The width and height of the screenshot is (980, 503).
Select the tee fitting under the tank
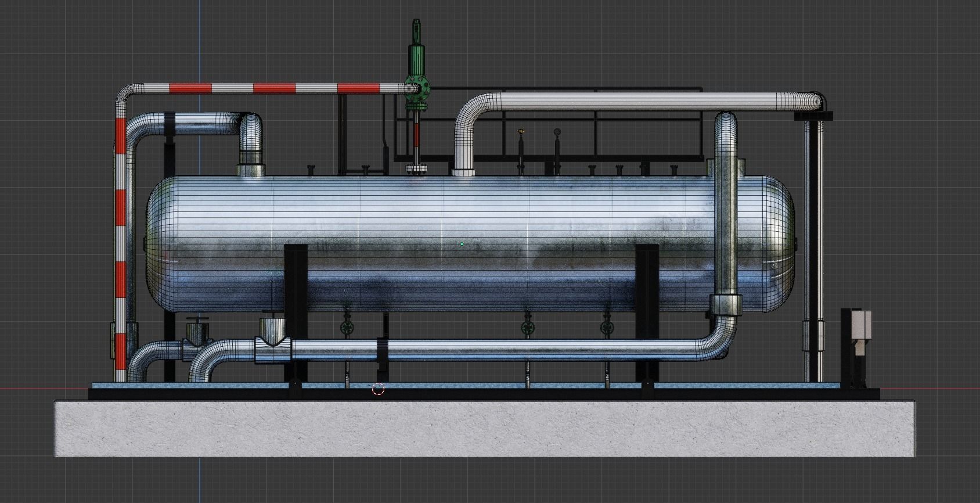pos(272,340)
